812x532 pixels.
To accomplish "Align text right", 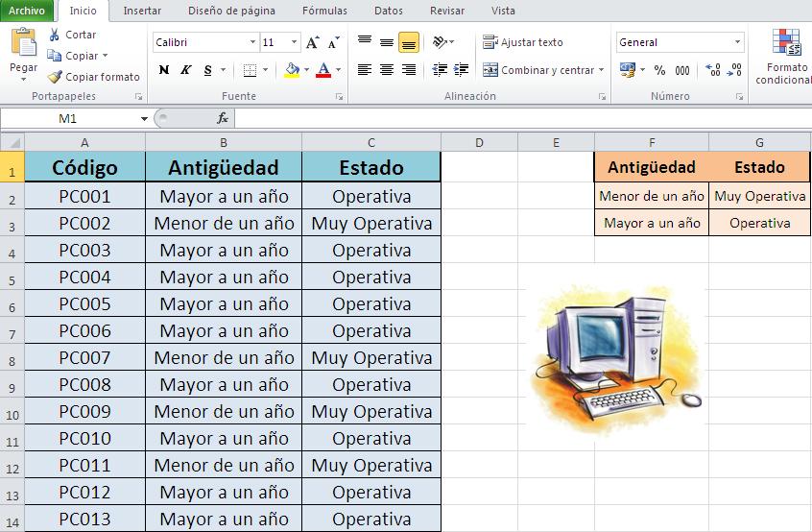I will pos(409,70).
